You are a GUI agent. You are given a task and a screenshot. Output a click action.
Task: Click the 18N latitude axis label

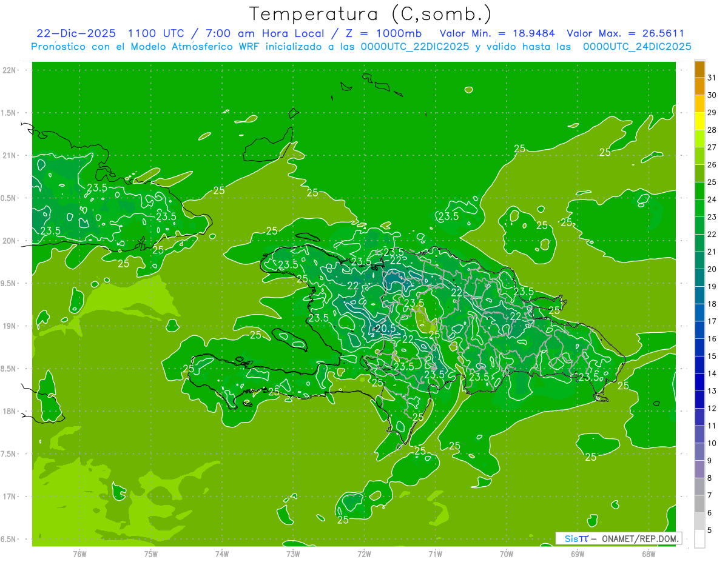click(10, 412)
